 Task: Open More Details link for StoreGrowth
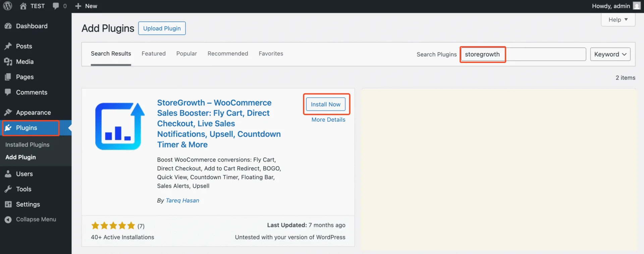328,120
